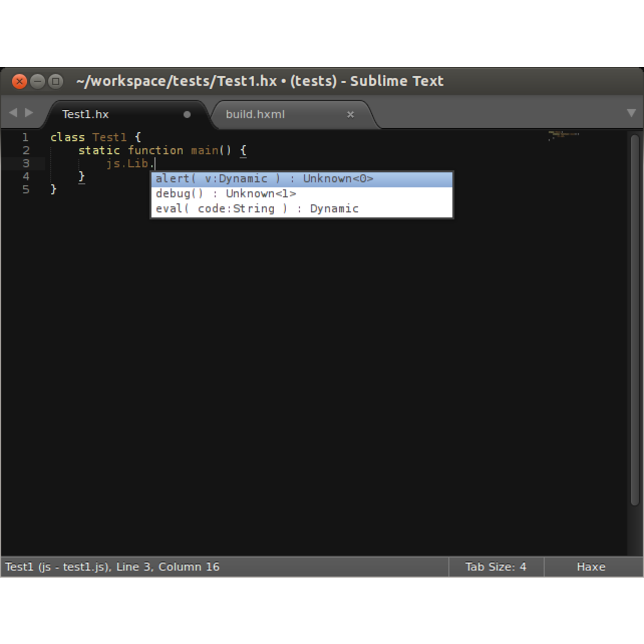Open the tab overflow dropdown triangle
The height and width of the screenshot is (644, 644).
[x=631, y=113]
